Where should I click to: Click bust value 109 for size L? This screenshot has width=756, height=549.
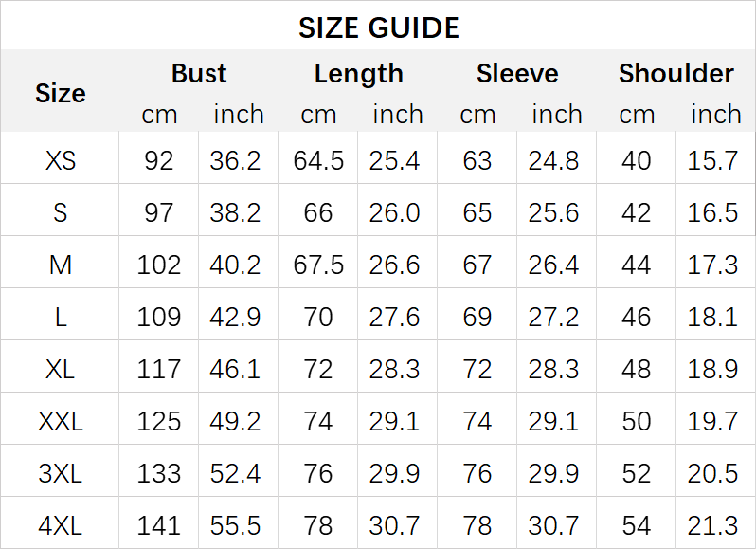pos(158,317)
